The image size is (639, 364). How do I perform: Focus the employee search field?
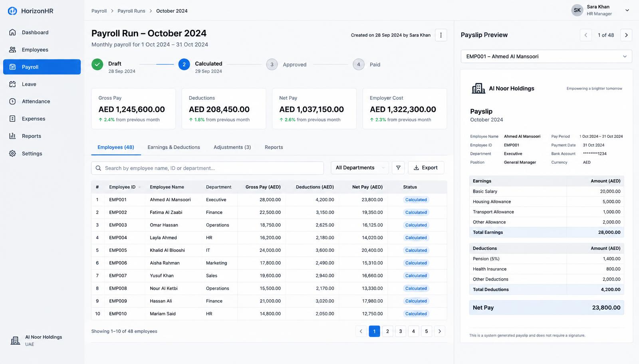(x=207, y=168)
